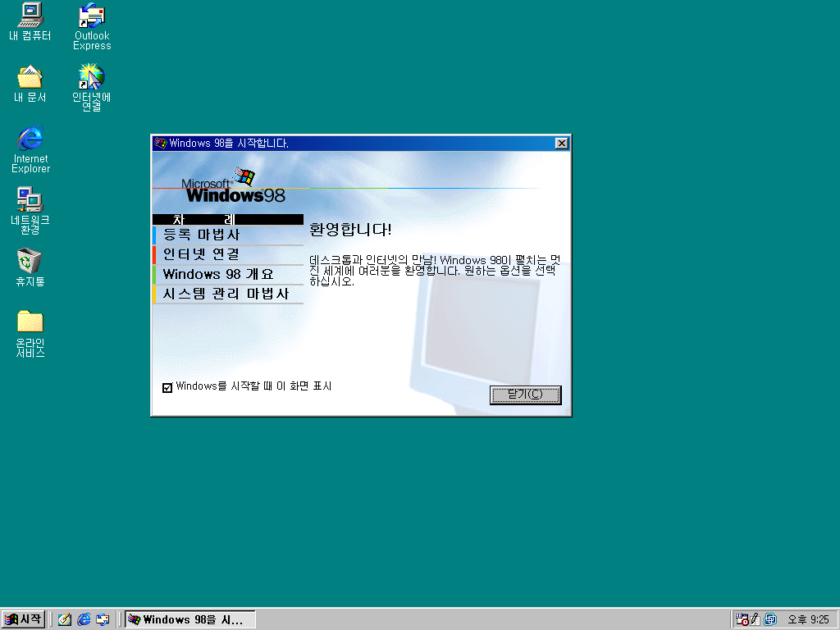Click the welcome window title bar icon
The image size is (840, 630).
[x=160, y=143]
